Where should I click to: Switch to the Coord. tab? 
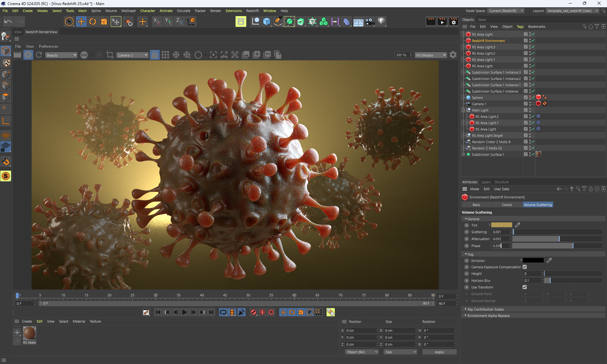[507, 205]
